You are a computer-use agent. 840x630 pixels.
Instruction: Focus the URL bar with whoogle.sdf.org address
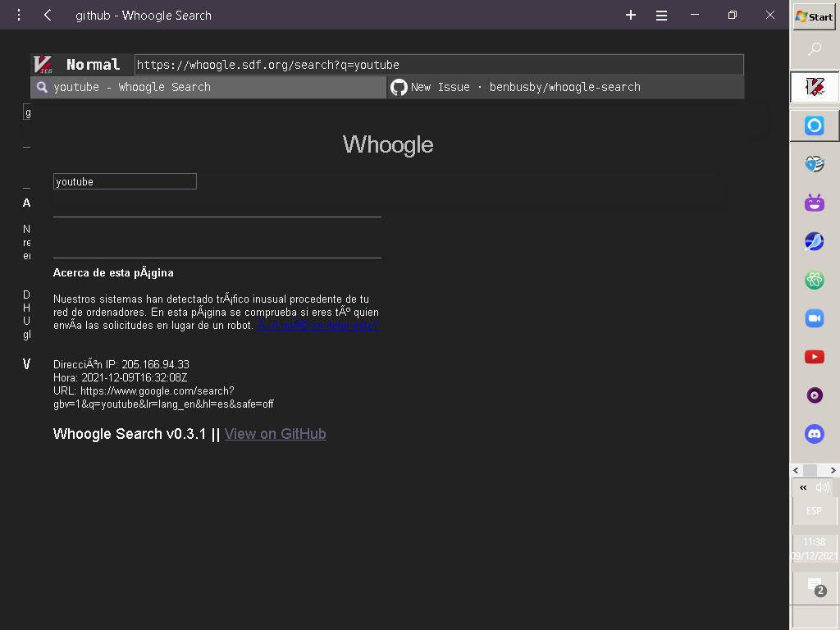(x=439, y=65)
